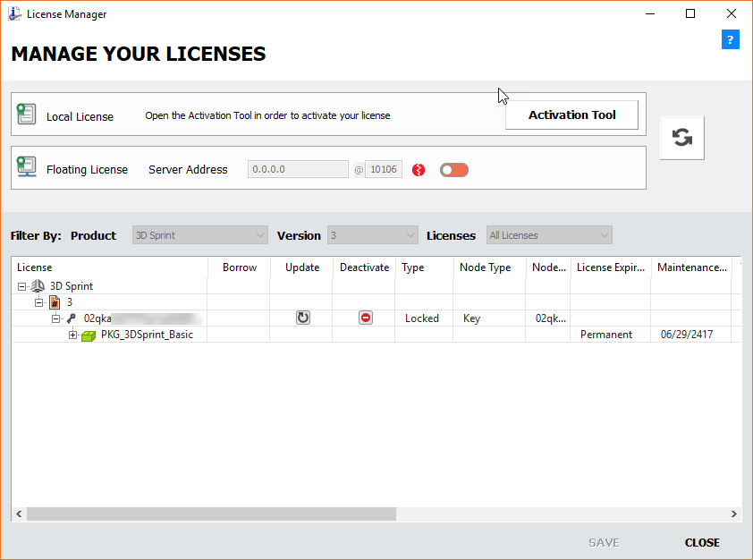753x560 pixels.
Task: Click the refresh licenses arrows icon
Action: click(x=682, y=138)
